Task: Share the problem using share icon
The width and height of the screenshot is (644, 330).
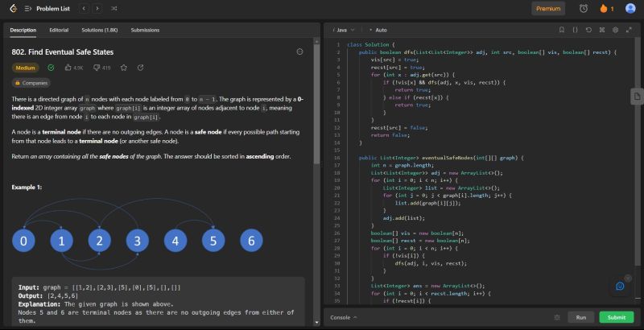Action: click(x=140, y=68)
